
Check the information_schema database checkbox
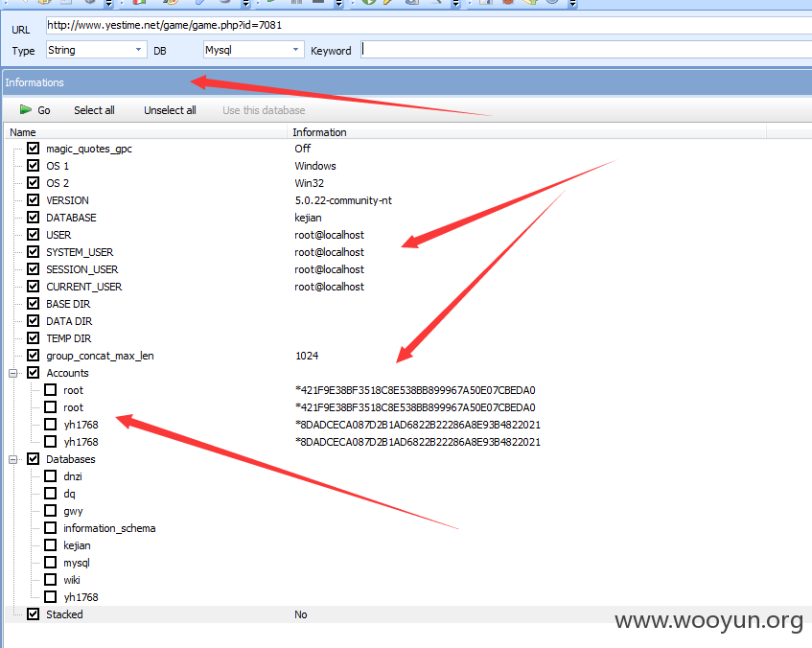pos(50,528)
